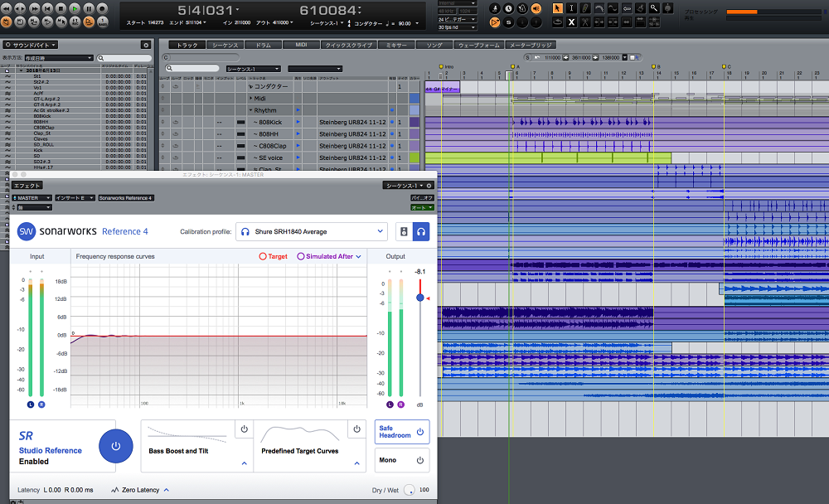Click the Sonarworks Reference 4 plugin name button

[x=125, y=198]
